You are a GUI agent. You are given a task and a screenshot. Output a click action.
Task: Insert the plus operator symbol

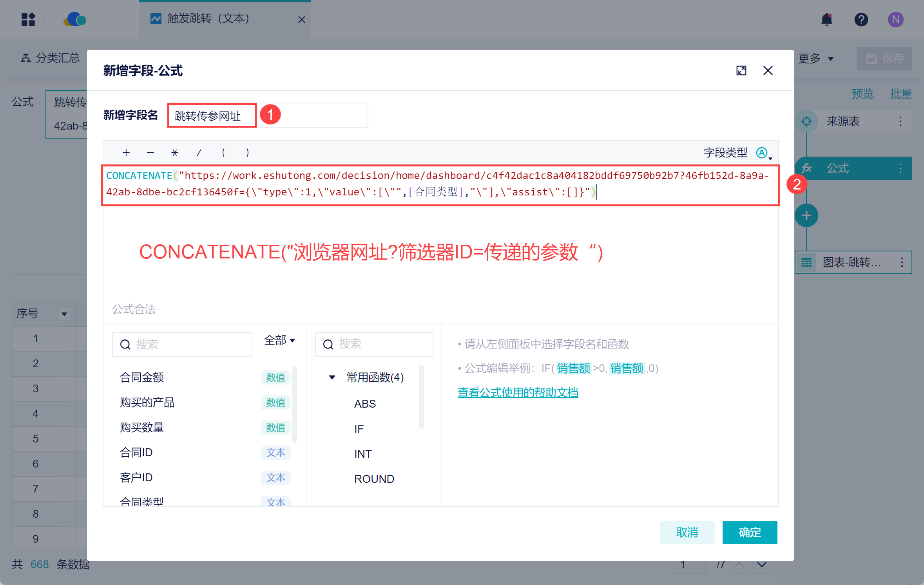coord(126,153)
